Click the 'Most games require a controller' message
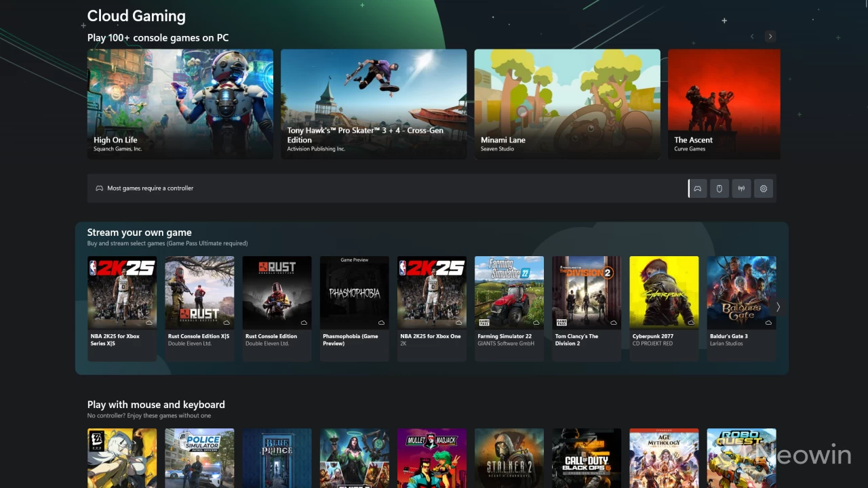The image size is (868, 488). pos(150,188)
